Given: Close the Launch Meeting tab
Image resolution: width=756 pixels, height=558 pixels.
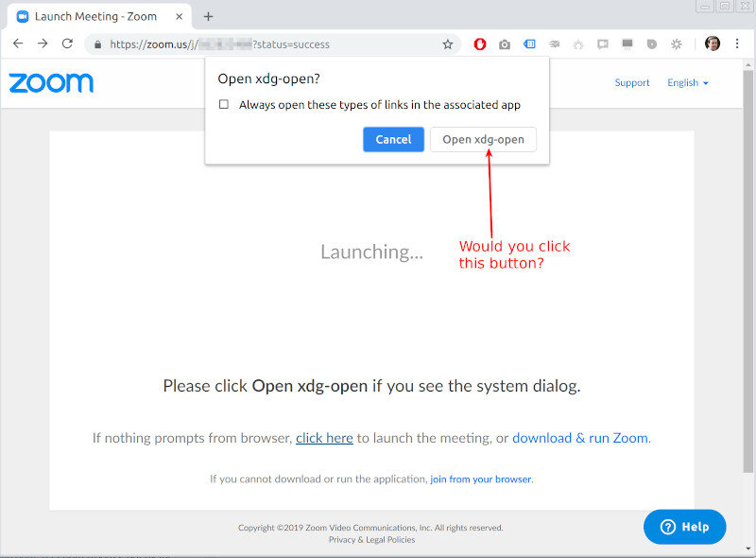Looking at the screenshot, I should [179, 16].
